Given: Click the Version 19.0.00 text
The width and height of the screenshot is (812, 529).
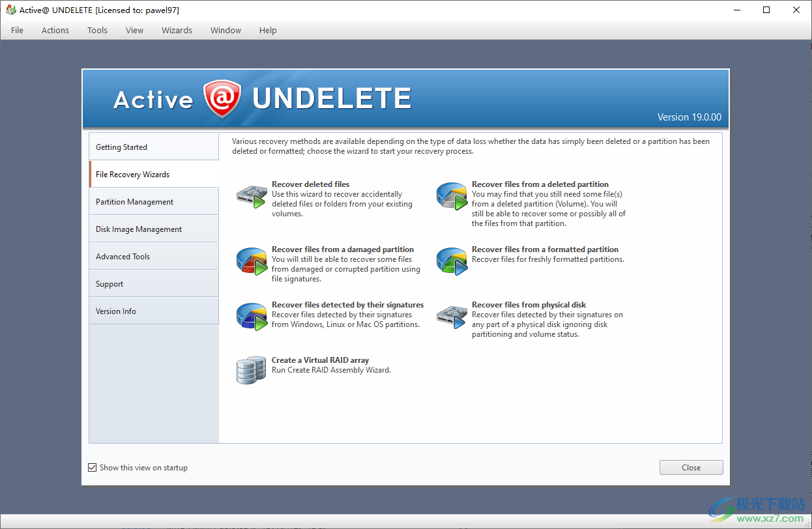Looking at the screenshot, I should point(689,117).
